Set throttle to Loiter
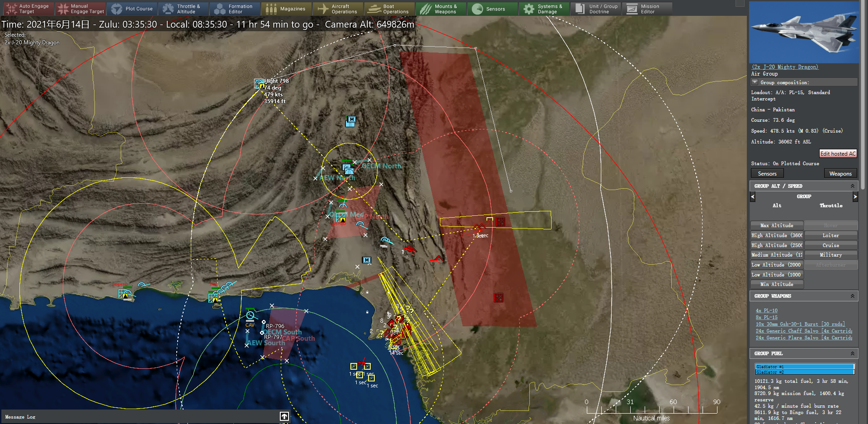868x424 pixels. 831,235
